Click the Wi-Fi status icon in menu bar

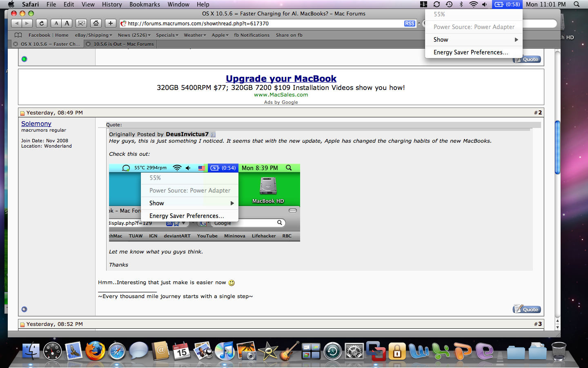click(473, 4)
